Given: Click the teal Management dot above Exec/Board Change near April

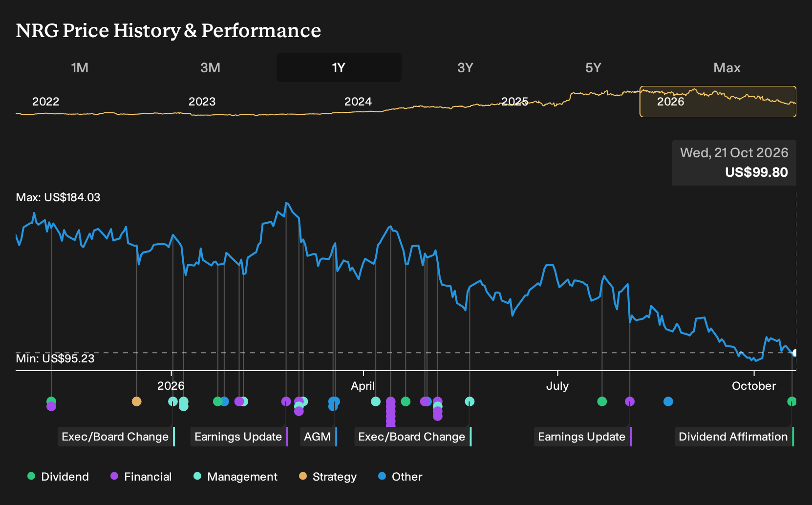Looking at the screenshot, I should coord(470,401).
